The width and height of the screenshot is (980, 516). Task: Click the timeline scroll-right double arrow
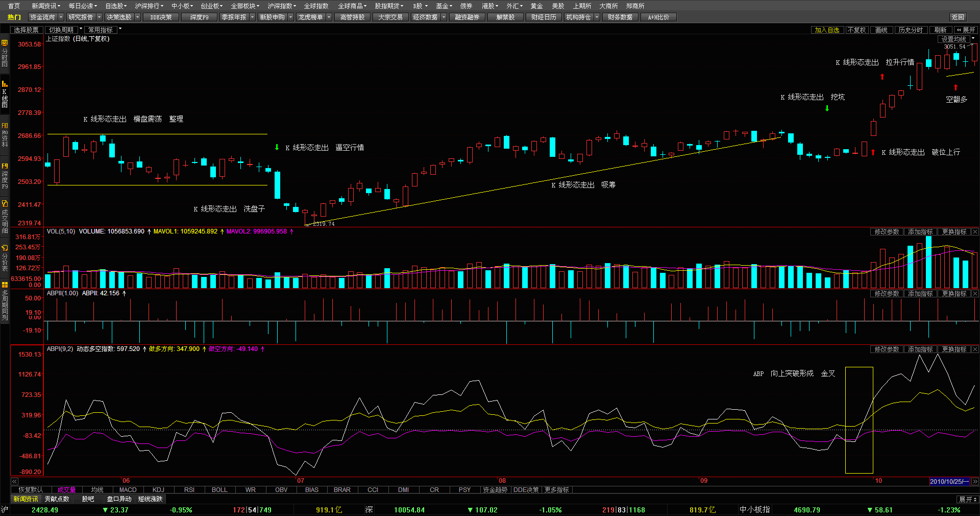(975, 481)
